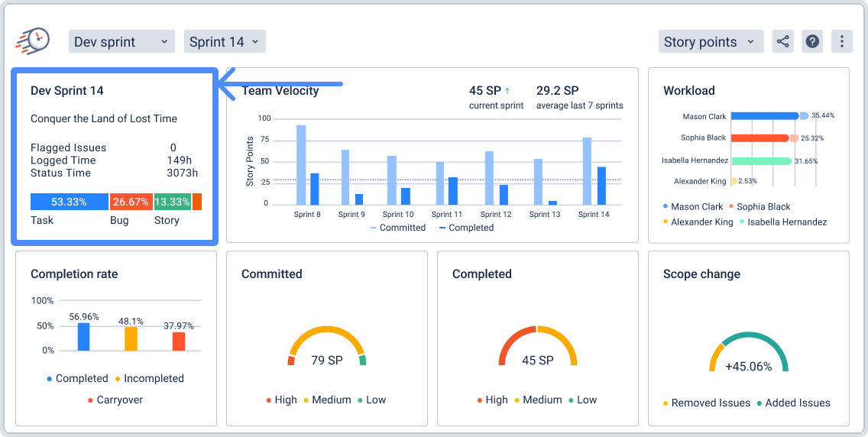The width and height of the screenshot is (868, 437).
Task: Open the three-dot more options menu
Action: [x=841, y=41]
